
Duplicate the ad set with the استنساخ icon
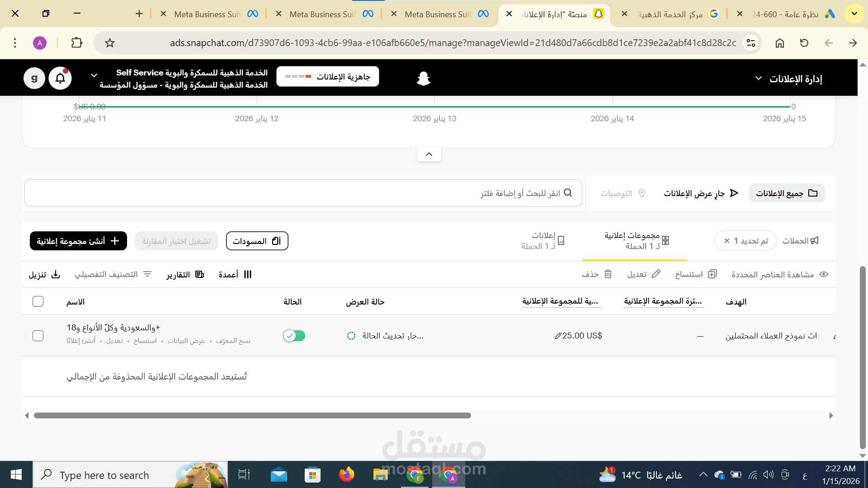pos(712,274)
